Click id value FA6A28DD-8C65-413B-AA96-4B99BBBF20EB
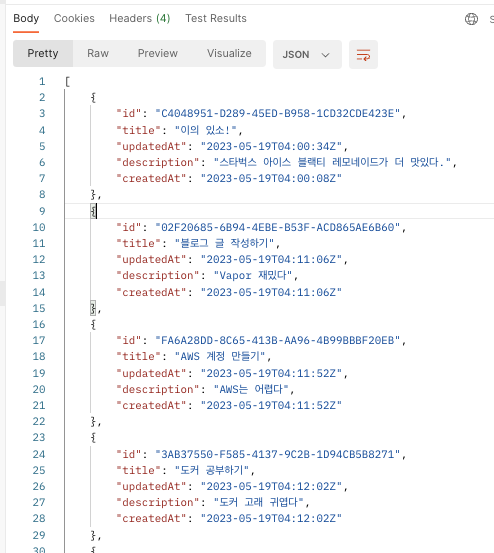This screenshot has width=494, height=553. pyautogui.click(x=278, y=340)
